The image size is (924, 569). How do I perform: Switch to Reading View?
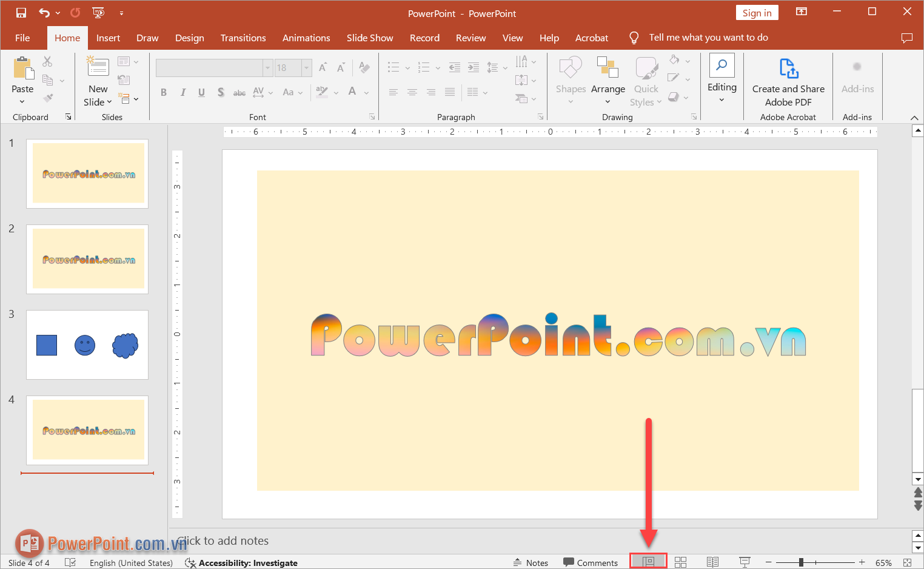click(713, 562)
